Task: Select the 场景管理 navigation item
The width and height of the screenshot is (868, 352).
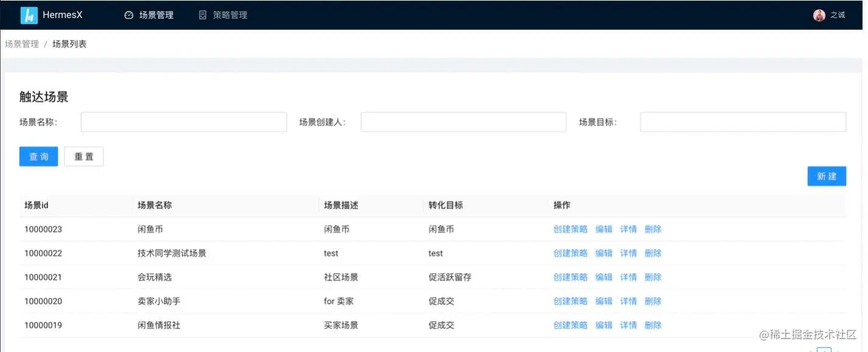Action: 154,15
